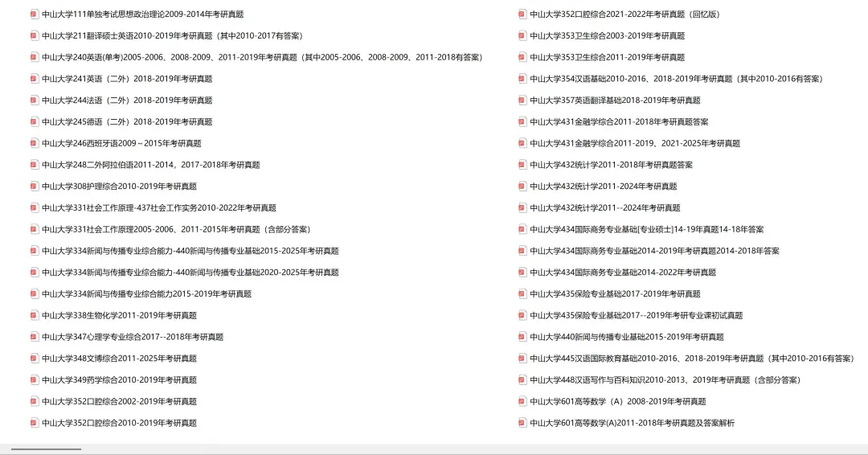Screen dimensions: 868x455
Task: Click PDF icon beside 中山大学246西班牙语
Action: (35, 143)
